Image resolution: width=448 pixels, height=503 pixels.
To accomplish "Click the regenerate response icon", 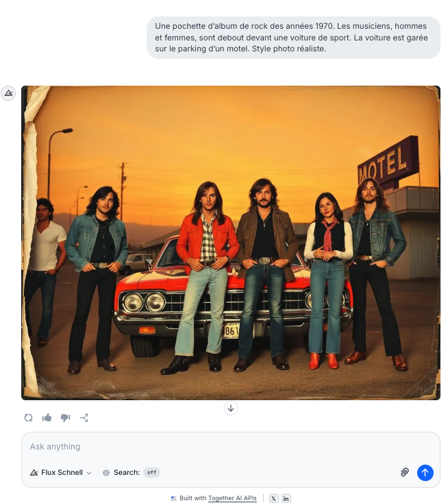I will [x=29, y=417].
